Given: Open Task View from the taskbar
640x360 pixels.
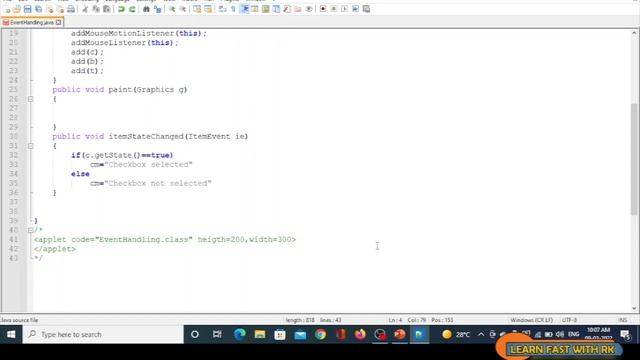Looking at the screenshot, I should click(x=217, y=334).
